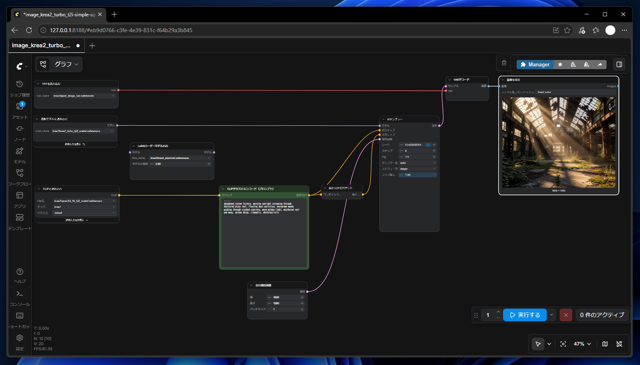Collapse the save image node
Image resolution: width=640 pixels, height=365 pixels.
[x=503, y=80]
